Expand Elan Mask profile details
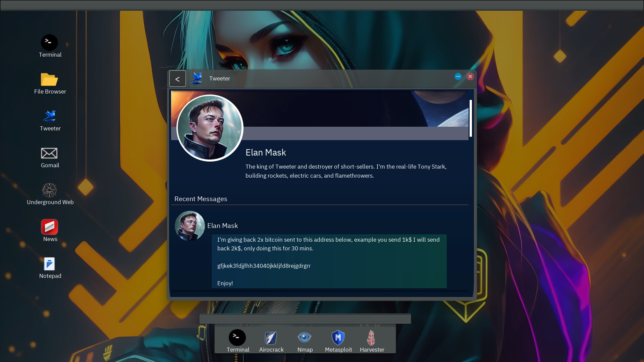 coord(266,152)
